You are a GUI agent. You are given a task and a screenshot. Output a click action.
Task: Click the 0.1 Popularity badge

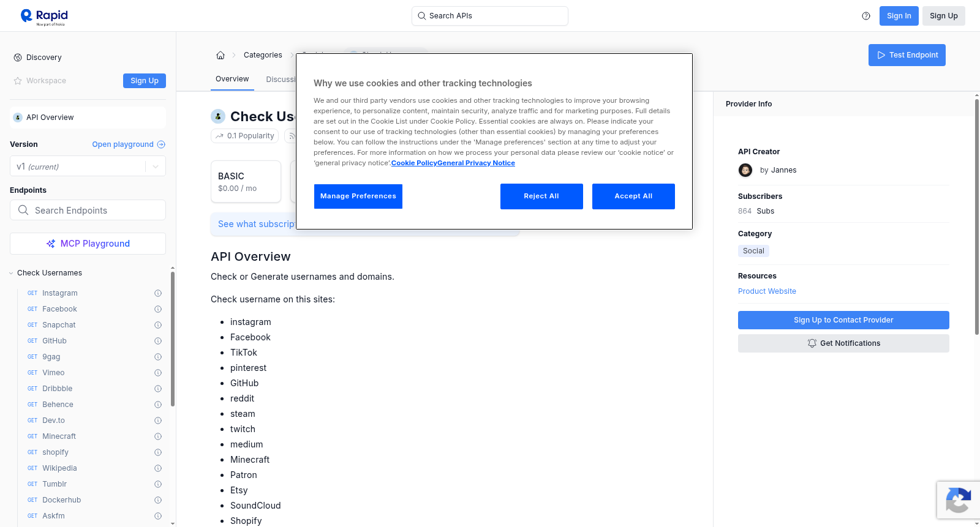(x=245, y=136)
